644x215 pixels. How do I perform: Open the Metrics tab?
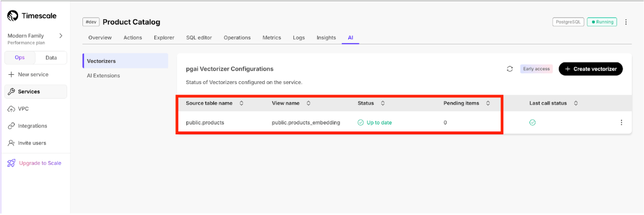click(x=272, y=38)
